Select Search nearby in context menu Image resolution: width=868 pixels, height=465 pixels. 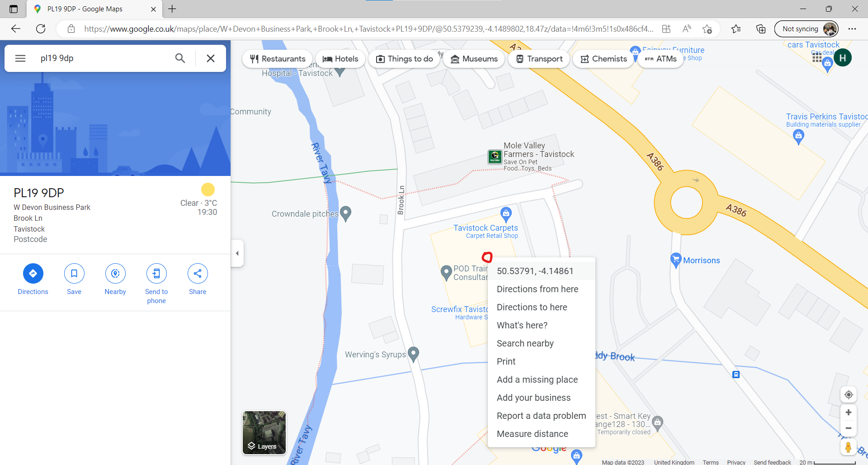click(x=542, y=343)
